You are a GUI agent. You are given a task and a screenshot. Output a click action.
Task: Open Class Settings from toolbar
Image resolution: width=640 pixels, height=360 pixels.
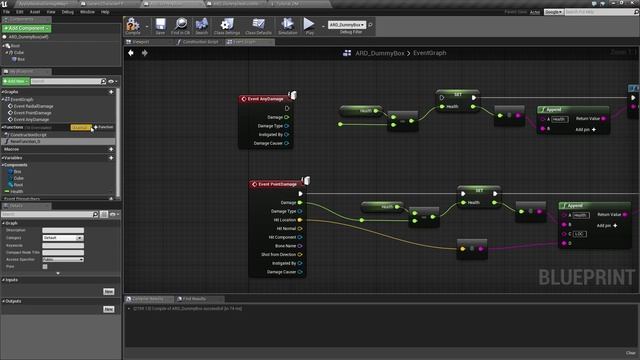tap(227, 26)
